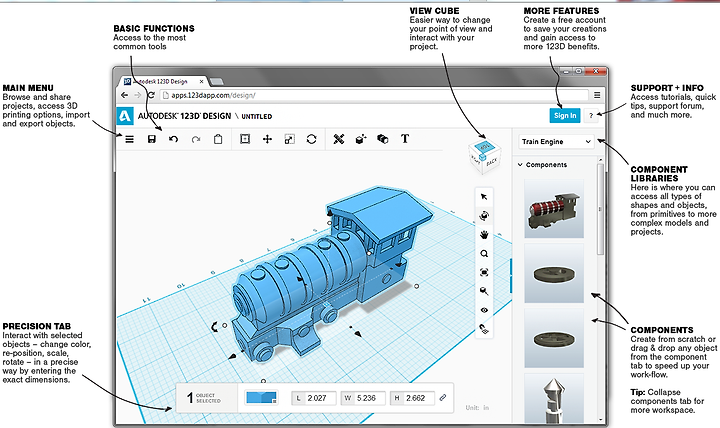Screen dimensions: 720x428
Task: Select the circular-arrows Rotate tool
Action: [x=311, y=139]
